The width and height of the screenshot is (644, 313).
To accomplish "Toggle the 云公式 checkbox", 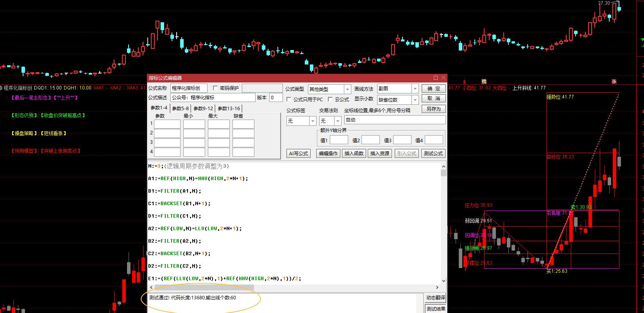I will point(330,99).
